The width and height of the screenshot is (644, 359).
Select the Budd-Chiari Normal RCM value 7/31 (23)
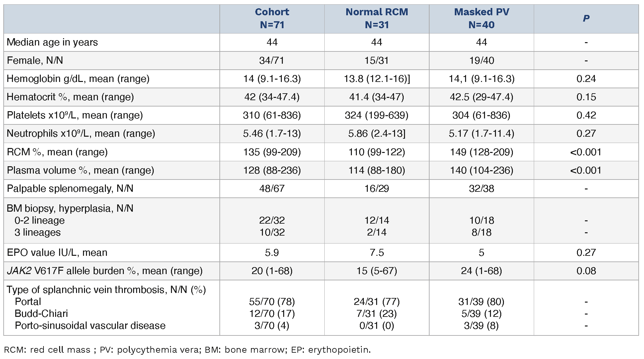(x=377, y=314)
